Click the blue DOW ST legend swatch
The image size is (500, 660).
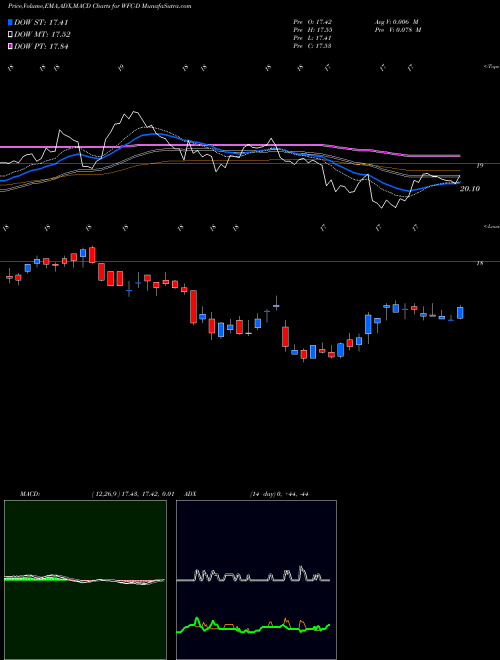(x=10, y=22)
